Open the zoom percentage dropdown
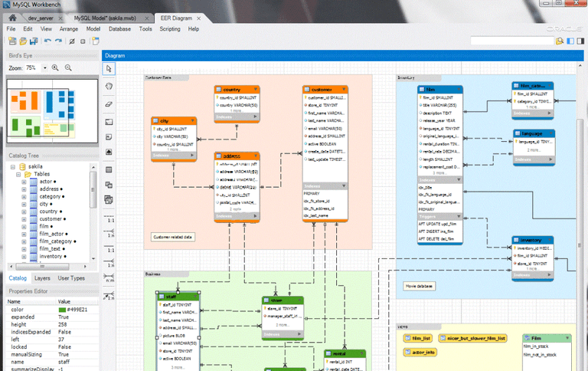The height and width of the screenshot is (371, 588). 45,68
